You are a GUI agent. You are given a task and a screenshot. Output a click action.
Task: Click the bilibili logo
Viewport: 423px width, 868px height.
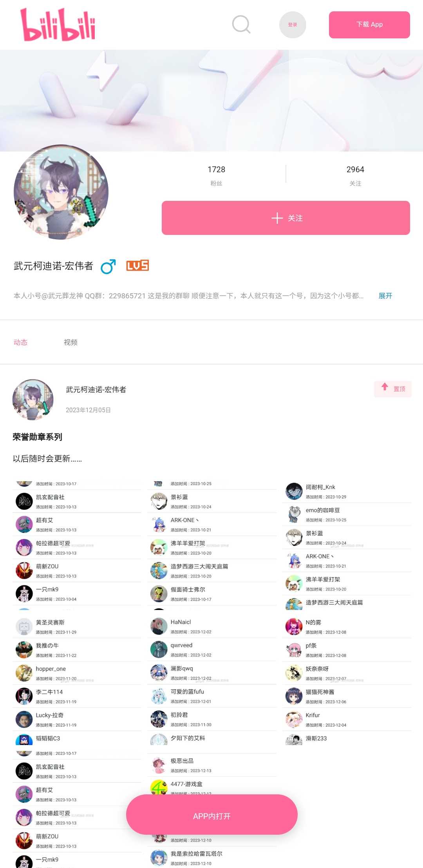click(x=58, y=25)
